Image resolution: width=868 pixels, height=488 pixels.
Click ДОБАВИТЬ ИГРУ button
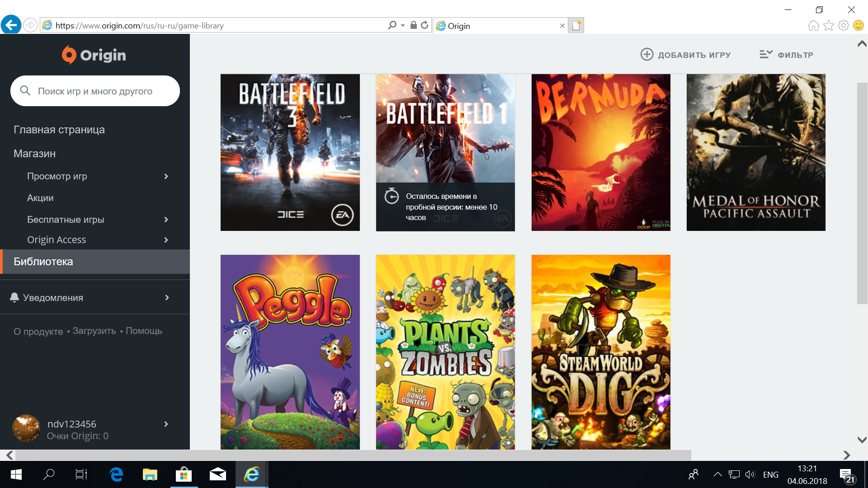click(686, 55)
